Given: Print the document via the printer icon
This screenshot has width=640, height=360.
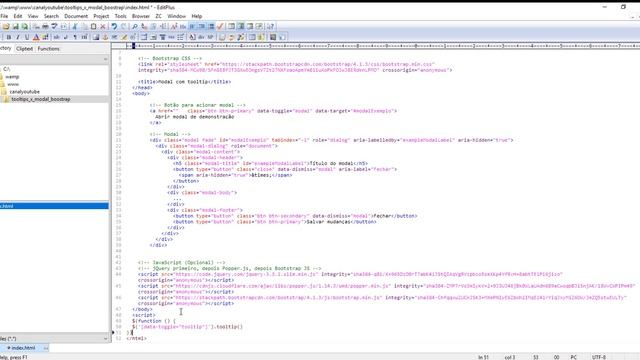Looking at the screenshot, I should (45, 27).
